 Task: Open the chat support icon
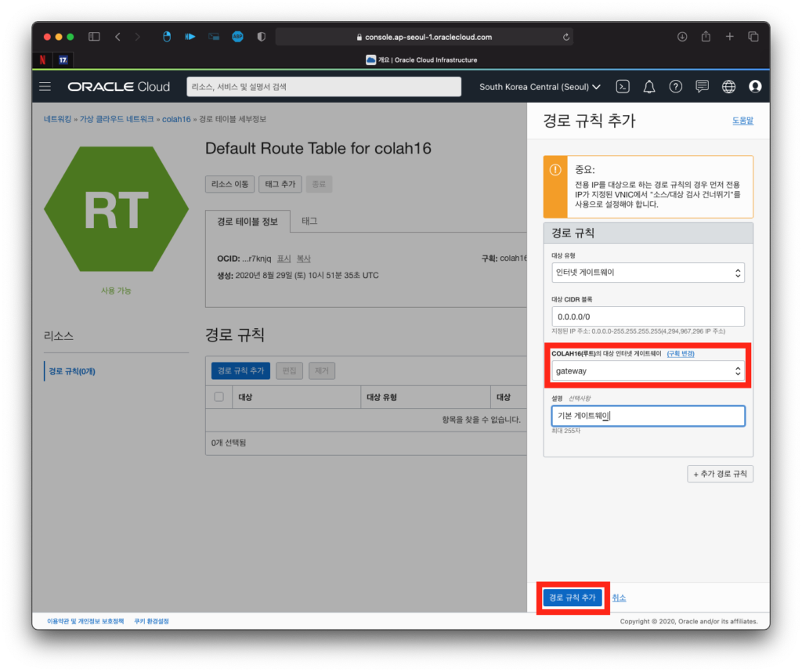703,87
